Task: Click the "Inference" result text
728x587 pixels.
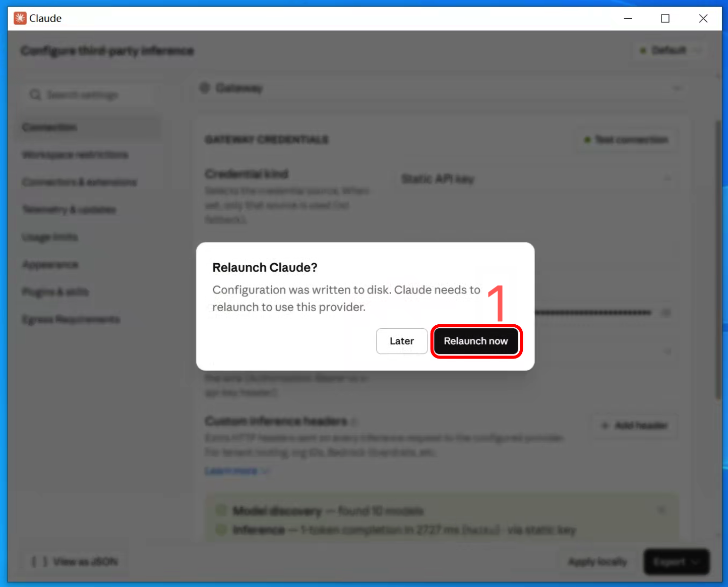Action: tap(259, 530)
